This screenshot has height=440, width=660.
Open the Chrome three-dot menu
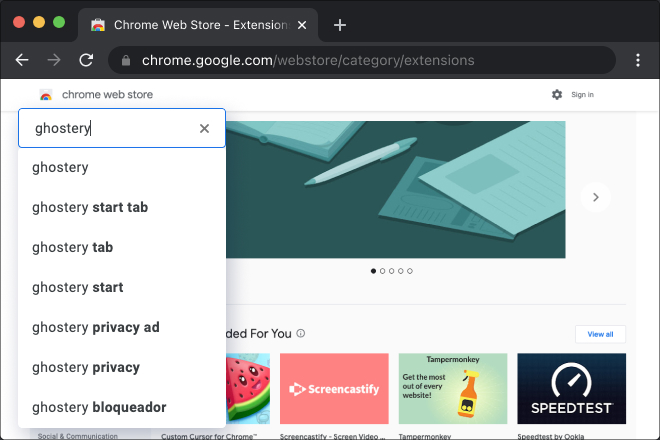[638, 60]
